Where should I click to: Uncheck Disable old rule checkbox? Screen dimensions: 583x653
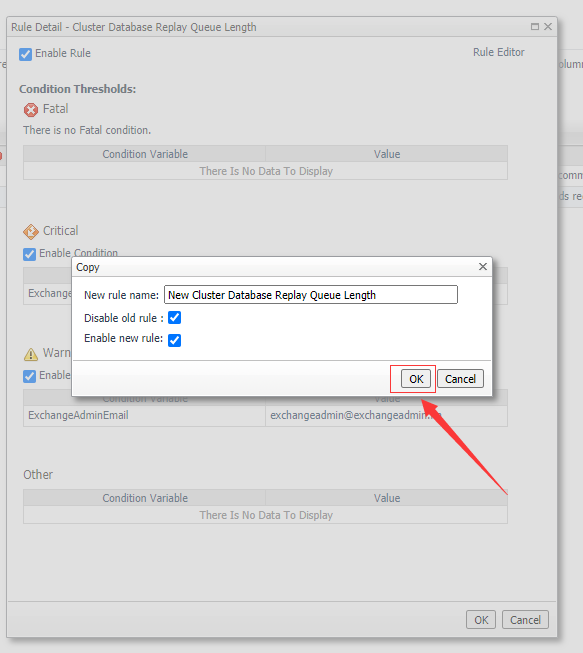174,318
